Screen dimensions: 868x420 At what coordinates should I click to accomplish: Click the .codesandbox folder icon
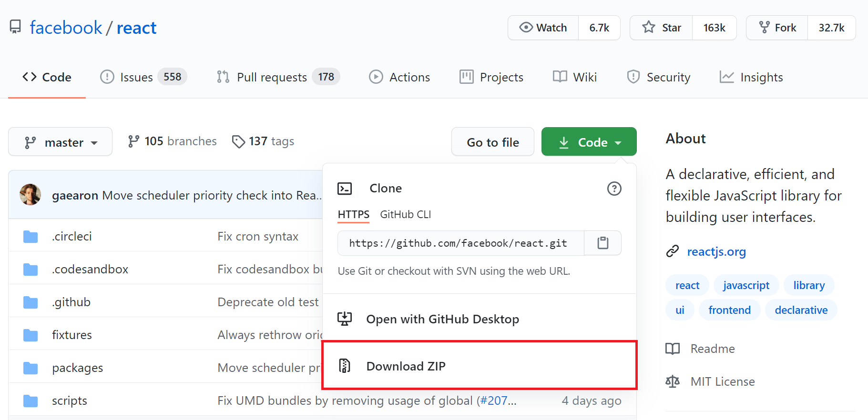(31, 270)
